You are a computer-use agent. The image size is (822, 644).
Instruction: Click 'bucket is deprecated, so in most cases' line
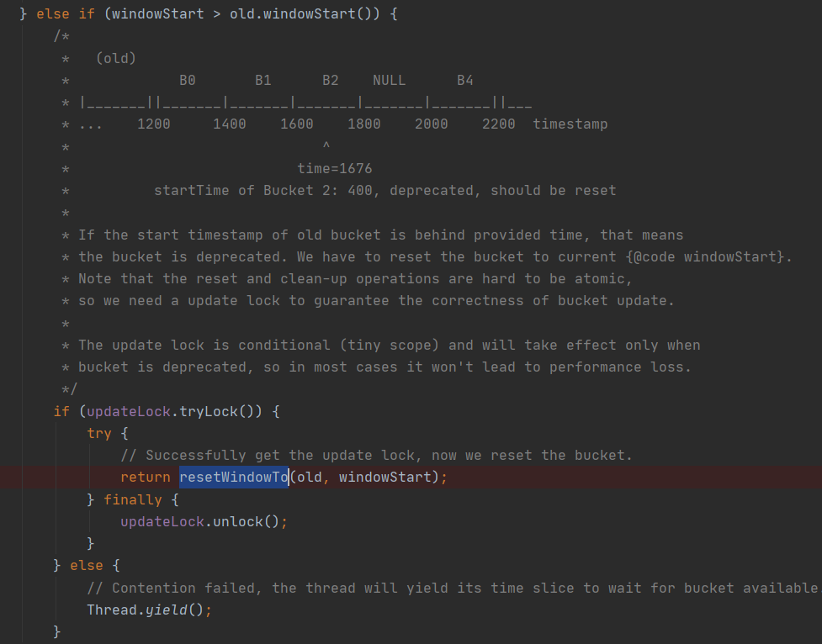[384, 367]
